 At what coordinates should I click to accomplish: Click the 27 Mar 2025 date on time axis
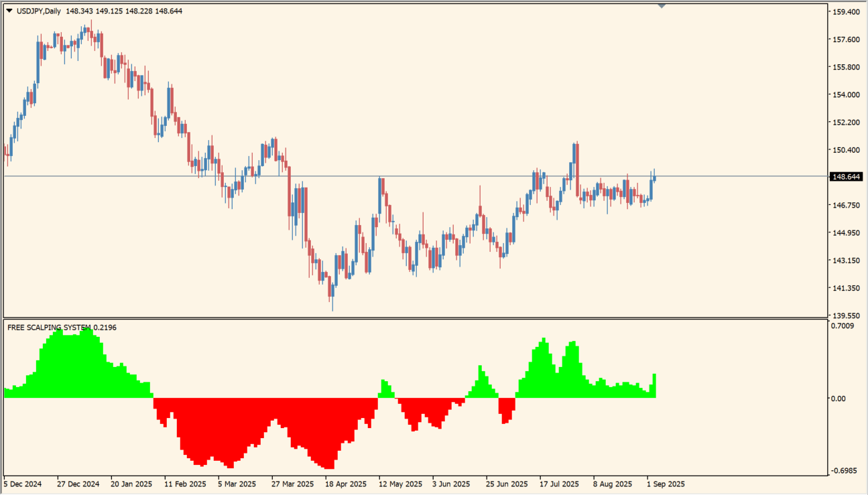coord(292,484)
